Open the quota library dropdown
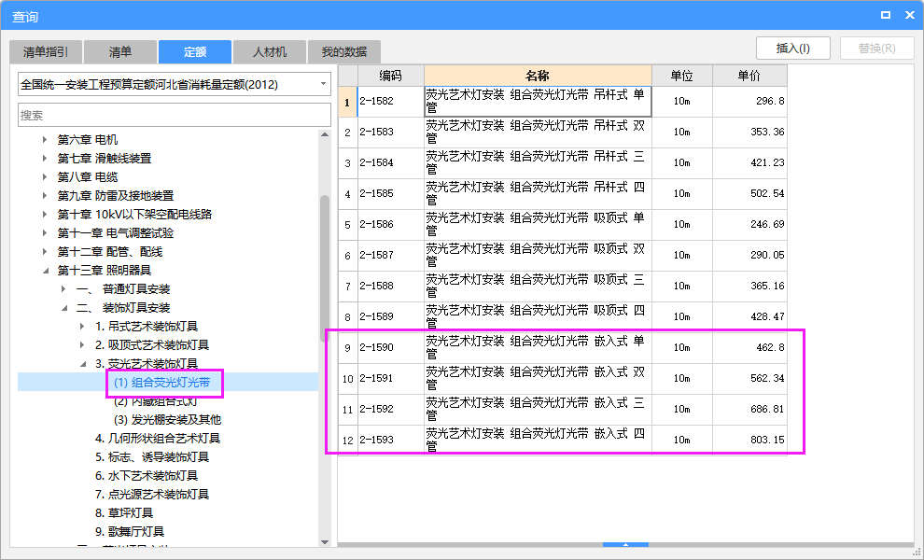 pos(324,84)
